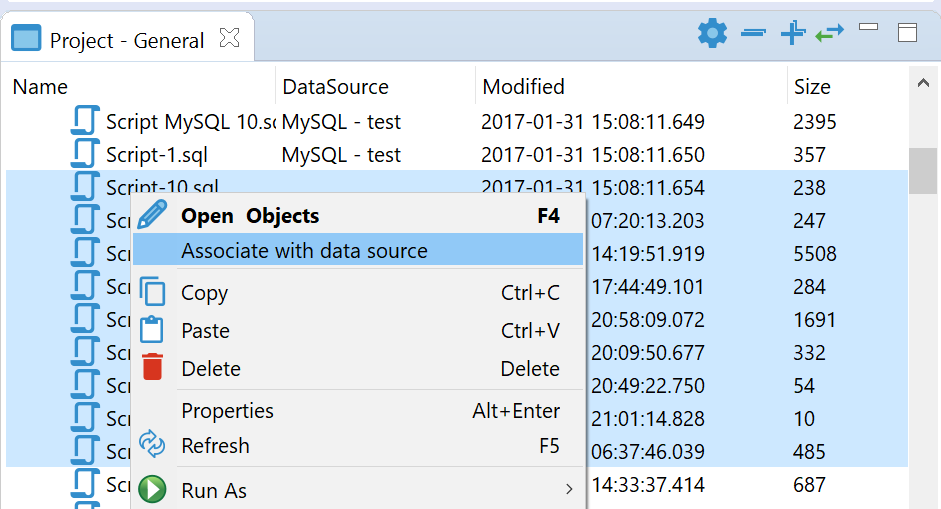Click the red Delete trash icon

pos(152,367)
